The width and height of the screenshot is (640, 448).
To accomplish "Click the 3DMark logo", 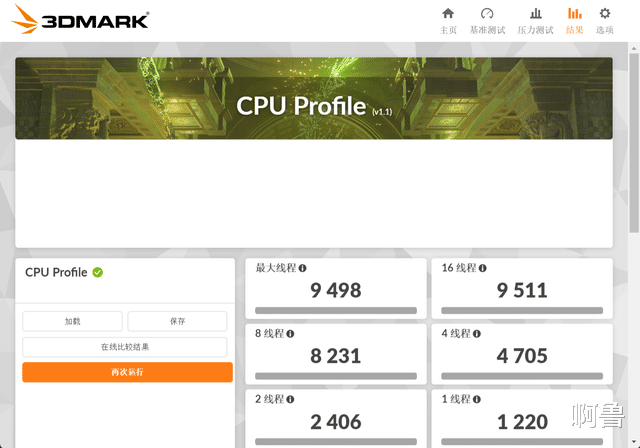I will (80, 19).
